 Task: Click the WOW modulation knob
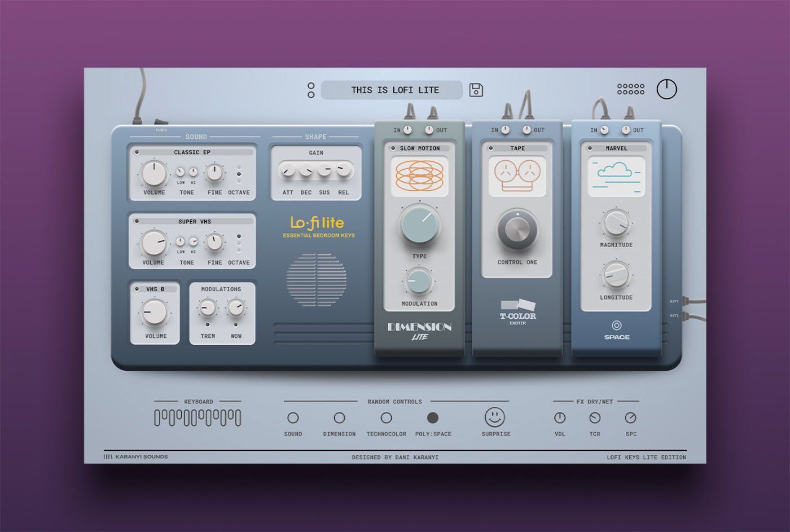[x=235, y=308]
